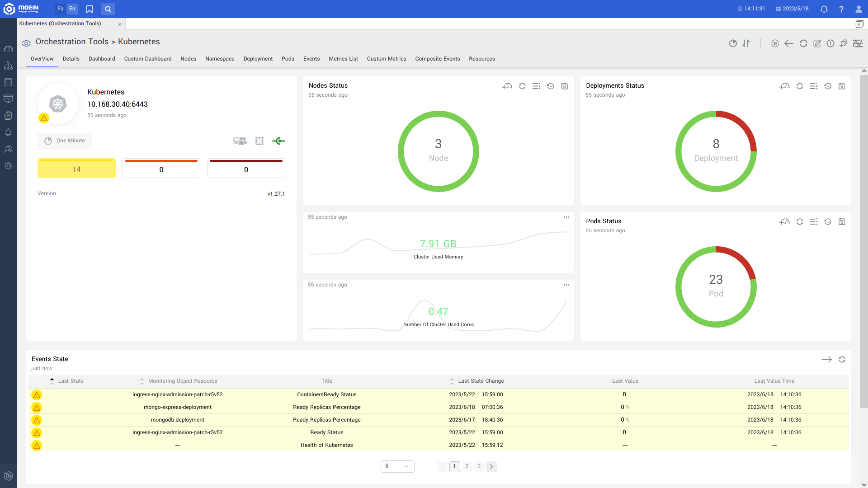Click Cluster Used Memory 7.91 GB value
This screenshot has width=868, height=488.
click(x=438, y=244)
